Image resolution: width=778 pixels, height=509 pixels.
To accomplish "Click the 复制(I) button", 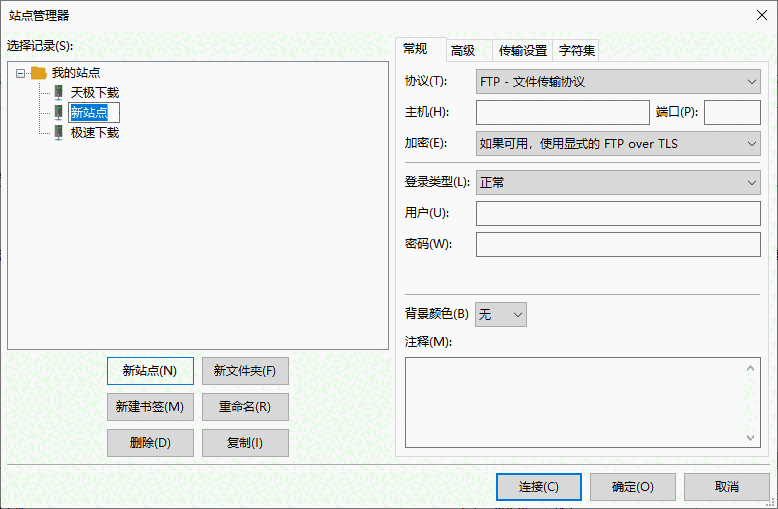I will coord(245,443).
